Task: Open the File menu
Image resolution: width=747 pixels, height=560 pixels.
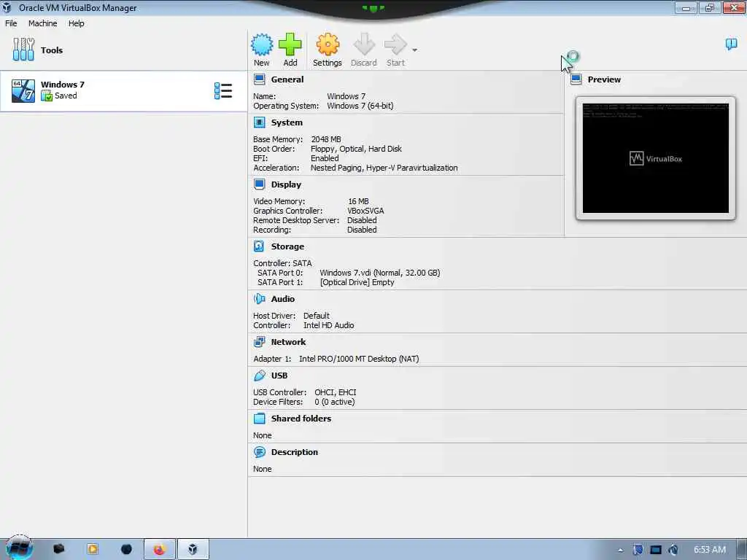Action: (11, 23)
